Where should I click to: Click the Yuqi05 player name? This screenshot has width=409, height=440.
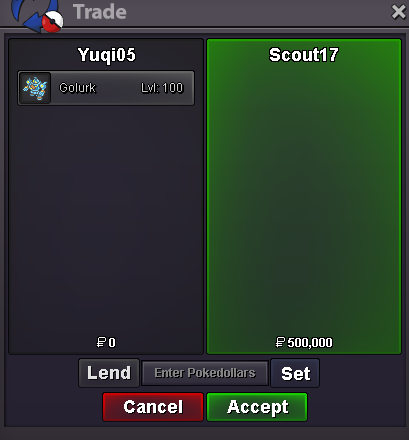[x=107, y=55]
